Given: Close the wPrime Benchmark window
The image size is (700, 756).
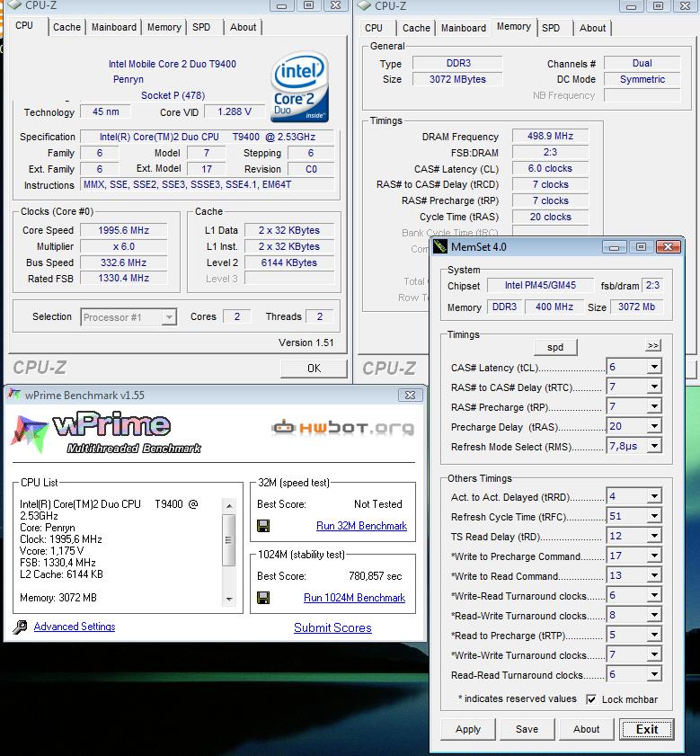Looking at the screenshot, I should [410, 395].
